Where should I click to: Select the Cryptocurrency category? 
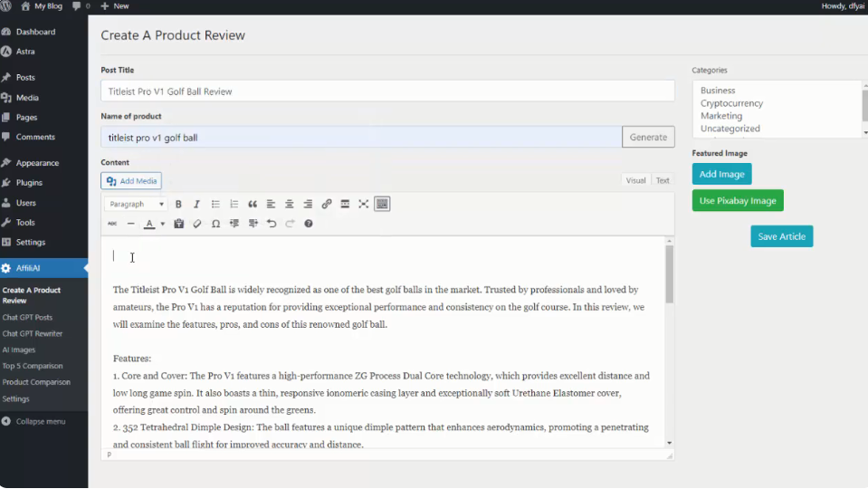732,103
